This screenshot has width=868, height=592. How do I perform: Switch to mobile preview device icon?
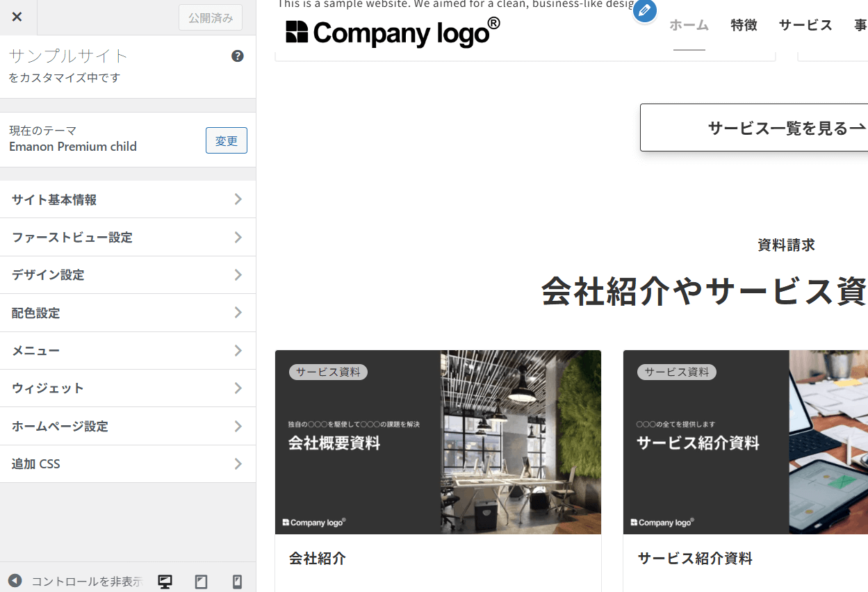point(237,582)
